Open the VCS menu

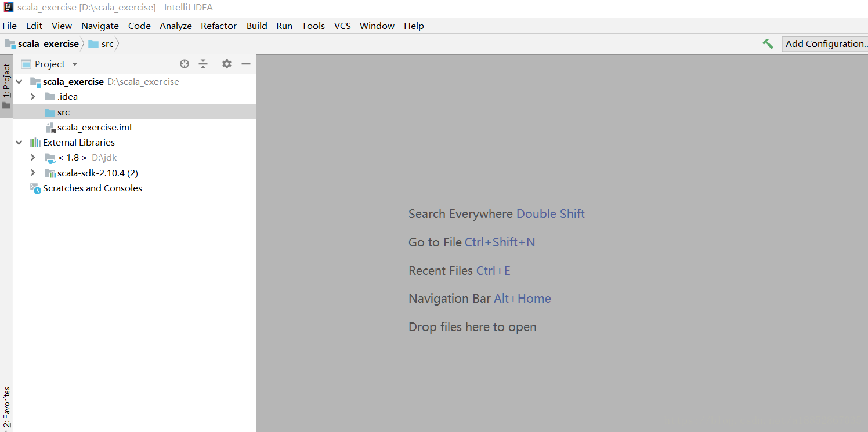click(342, 26)
